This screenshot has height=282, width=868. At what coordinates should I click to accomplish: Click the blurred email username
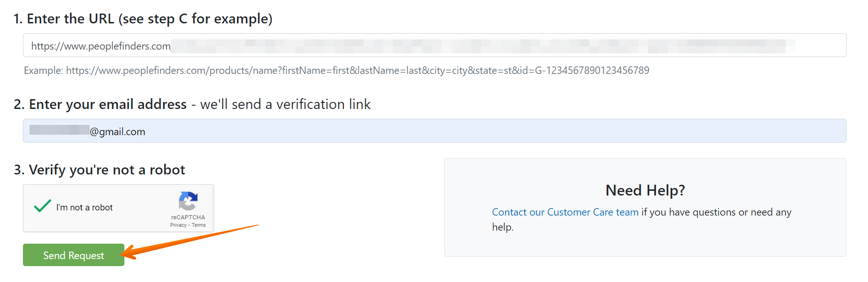59,130
